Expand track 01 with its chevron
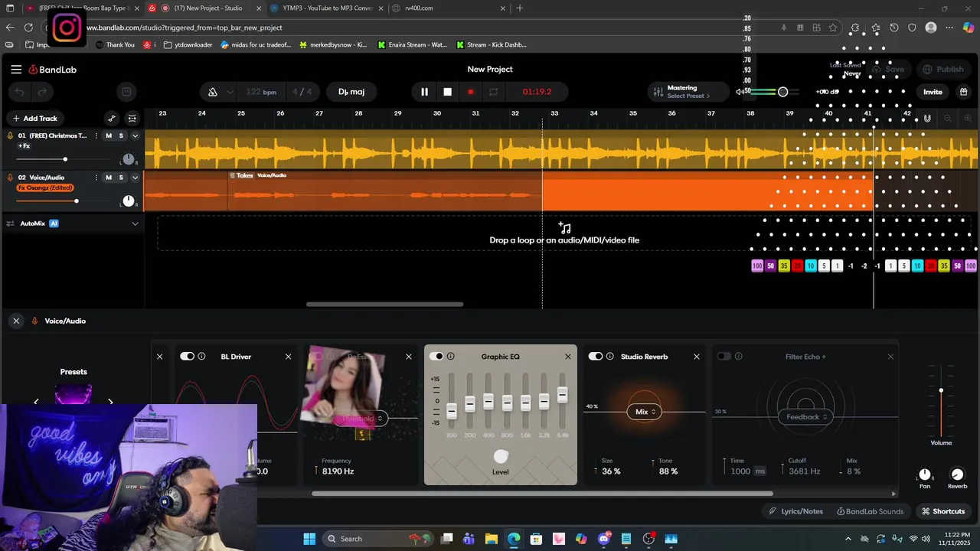 (136, 135)
